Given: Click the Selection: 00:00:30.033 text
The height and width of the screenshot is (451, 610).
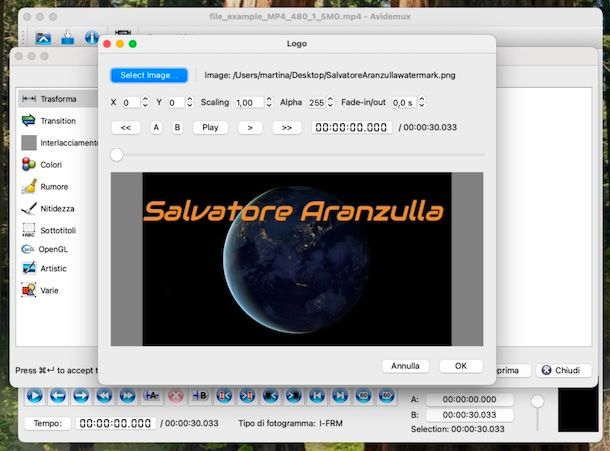Looking at the screenshot, I should click(458, 429).
